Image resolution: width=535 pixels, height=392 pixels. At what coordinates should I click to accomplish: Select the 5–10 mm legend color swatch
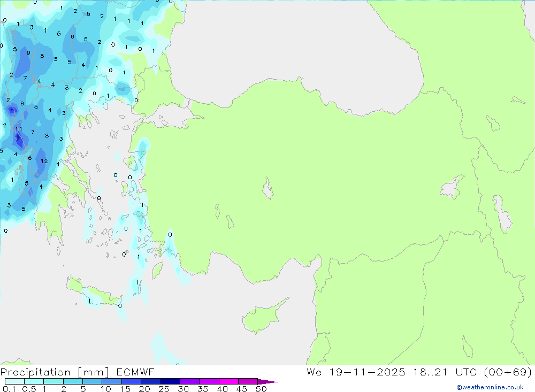tap(92, 381)
